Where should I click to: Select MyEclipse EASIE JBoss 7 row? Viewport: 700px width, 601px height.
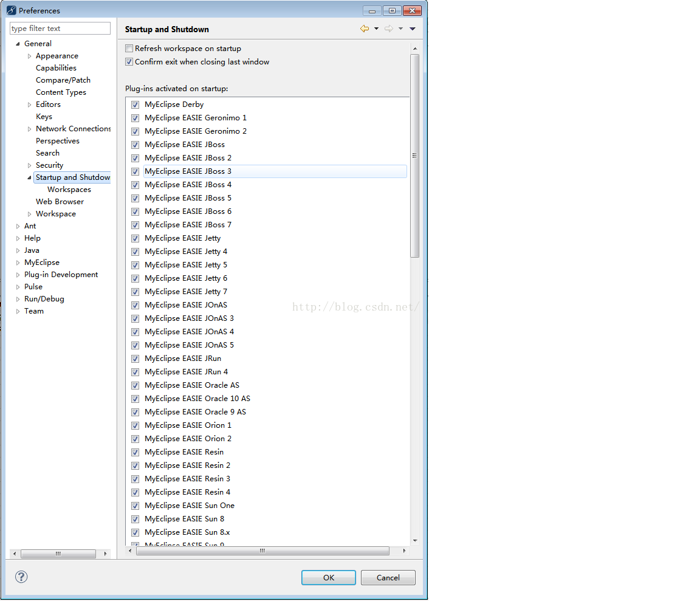pyautogui.click(x=188, y=225)
